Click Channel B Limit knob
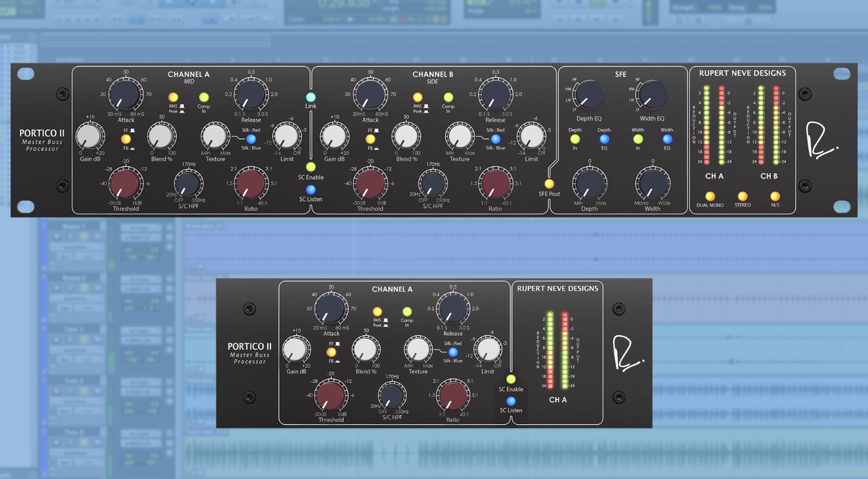 coord(531,136)
